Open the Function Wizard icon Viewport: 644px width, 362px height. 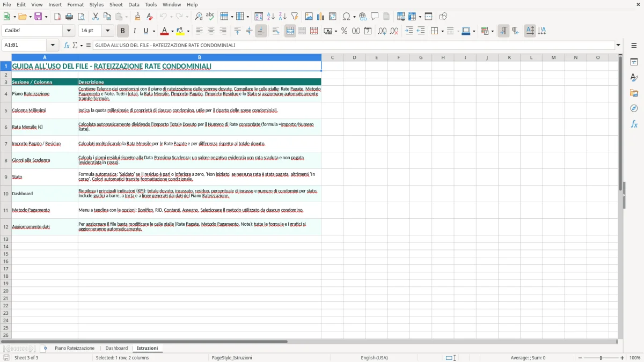[67, 45]
